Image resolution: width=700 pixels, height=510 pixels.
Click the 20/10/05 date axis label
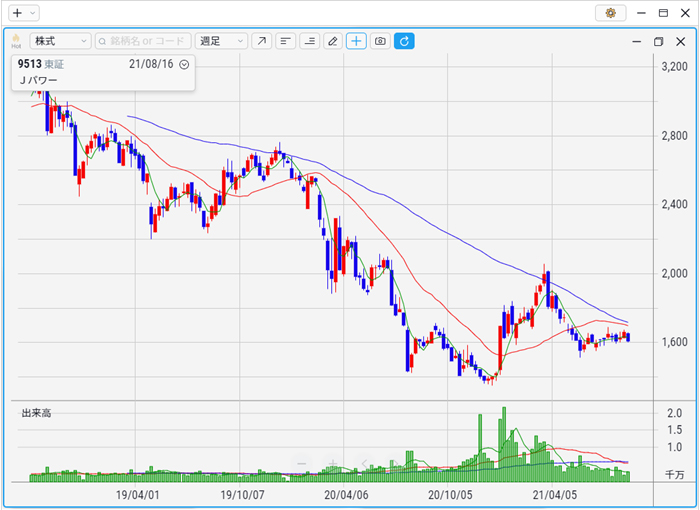(x=450, y=495)
